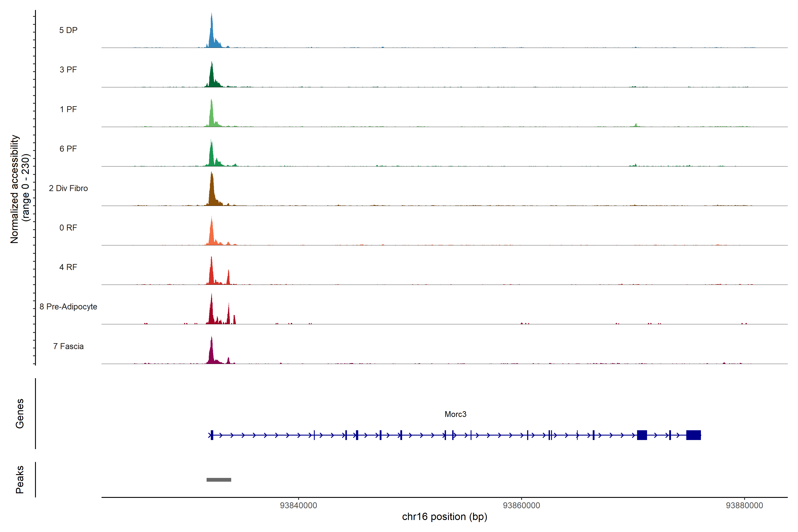Click the Peaks panel label

click(x=20, y=479)
